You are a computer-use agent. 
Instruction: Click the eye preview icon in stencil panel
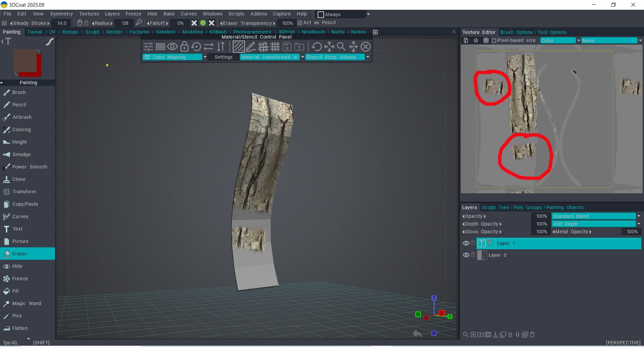[x=172, y=47]
